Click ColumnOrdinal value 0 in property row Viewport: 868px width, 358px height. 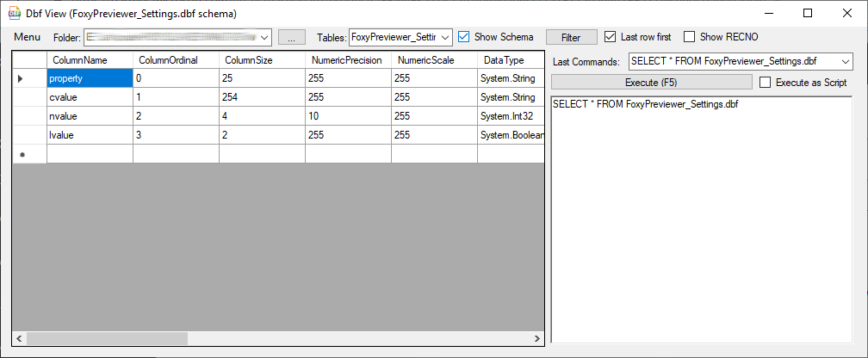coord(176,78)
